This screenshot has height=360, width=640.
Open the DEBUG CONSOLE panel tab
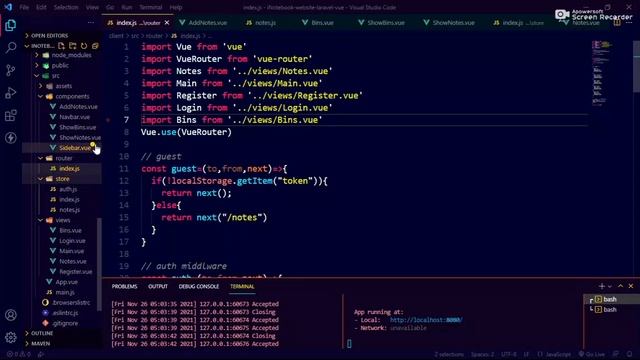point(199,287)
